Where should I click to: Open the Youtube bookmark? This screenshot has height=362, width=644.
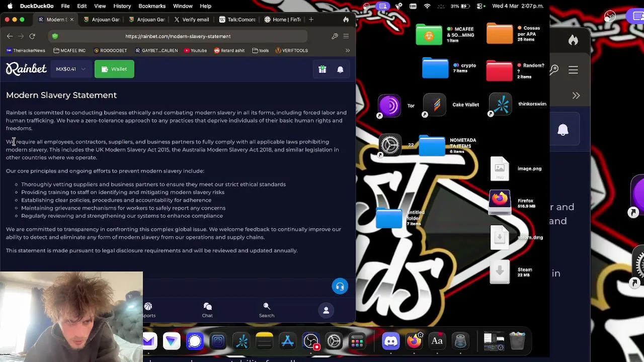pos(195,50)
